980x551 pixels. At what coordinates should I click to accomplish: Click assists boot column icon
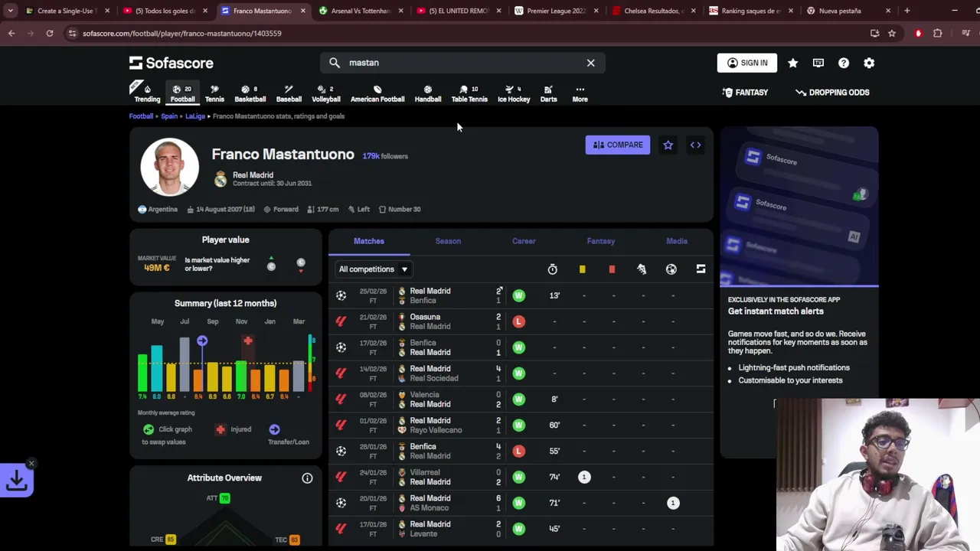pos(642,269)
